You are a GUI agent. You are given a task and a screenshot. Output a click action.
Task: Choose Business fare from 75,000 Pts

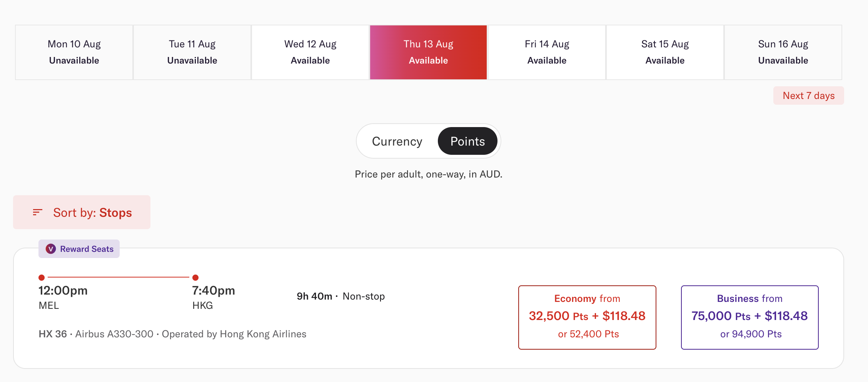(x=749, y=317)
